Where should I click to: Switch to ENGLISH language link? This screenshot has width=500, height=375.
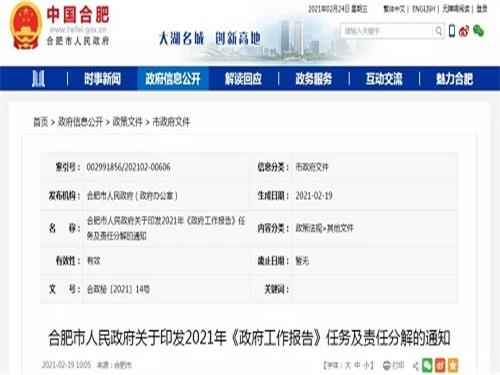(x=423, y=9)
